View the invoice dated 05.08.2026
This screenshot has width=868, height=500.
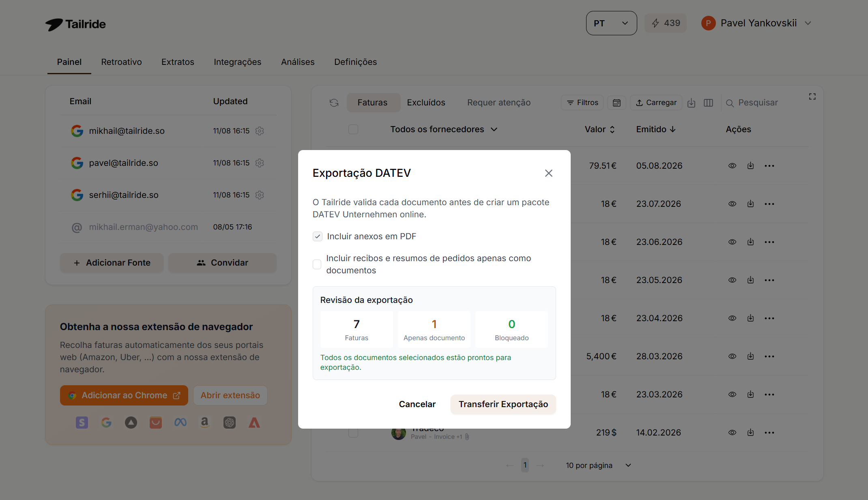click(732, 166)
